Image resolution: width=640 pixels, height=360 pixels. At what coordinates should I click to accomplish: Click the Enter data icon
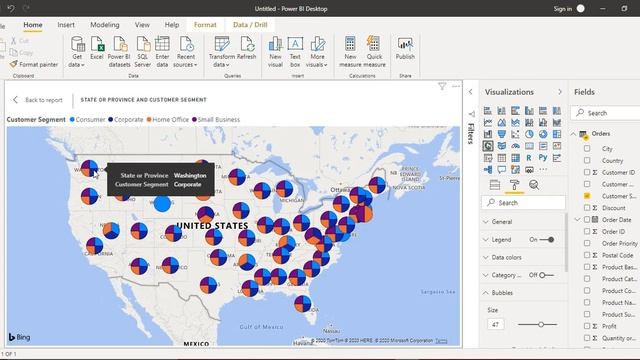[x=162, y=51]
